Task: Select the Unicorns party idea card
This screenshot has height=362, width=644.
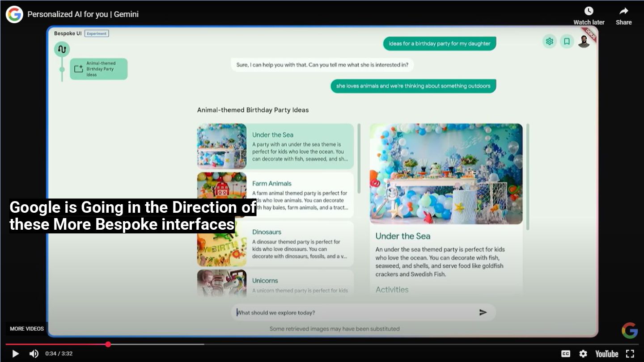Action: 275,283
